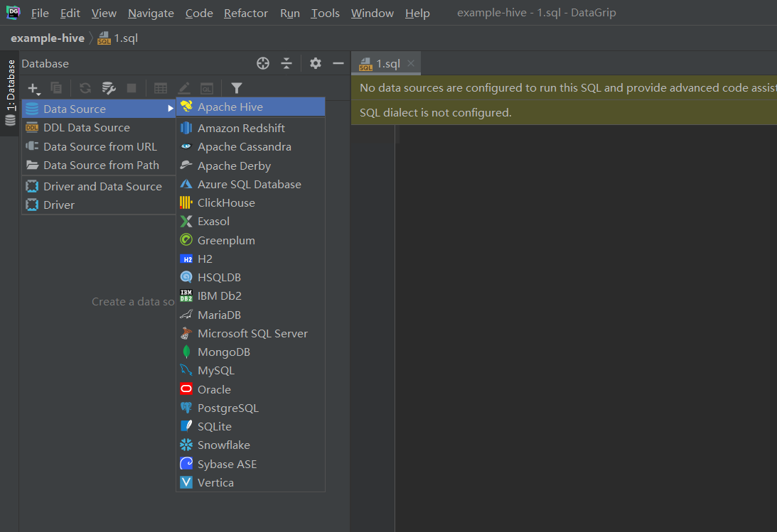This screenshot has height=532, width=777.
Task: Select Amazon Redshift from list
Action: [251, 128]
